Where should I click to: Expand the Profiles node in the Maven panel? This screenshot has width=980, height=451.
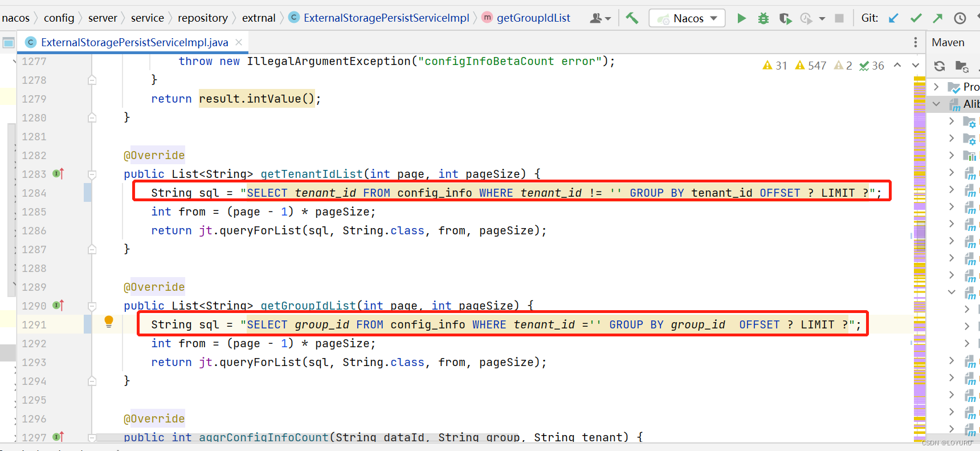[936, 87]
